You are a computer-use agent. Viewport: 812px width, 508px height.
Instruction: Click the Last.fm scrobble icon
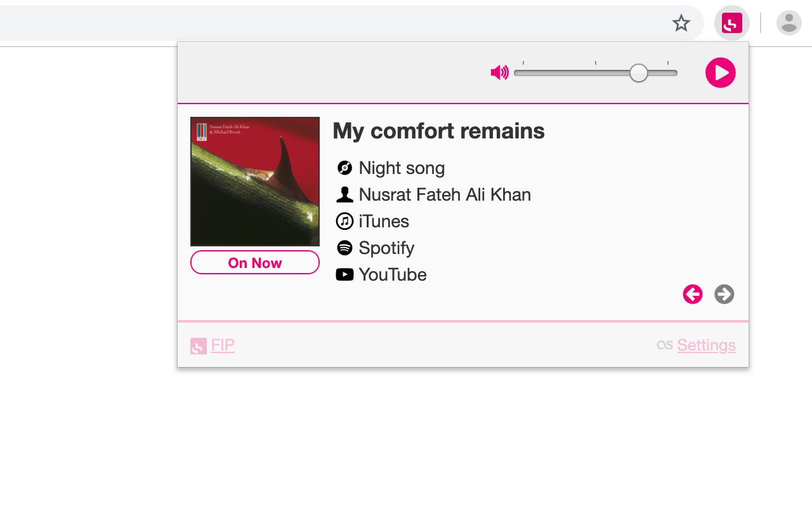coord(664,345)
